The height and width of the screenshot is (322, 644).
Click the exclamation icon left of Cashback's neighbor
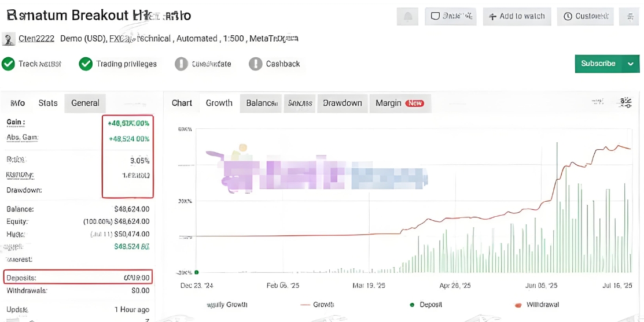tap(182, 64)
